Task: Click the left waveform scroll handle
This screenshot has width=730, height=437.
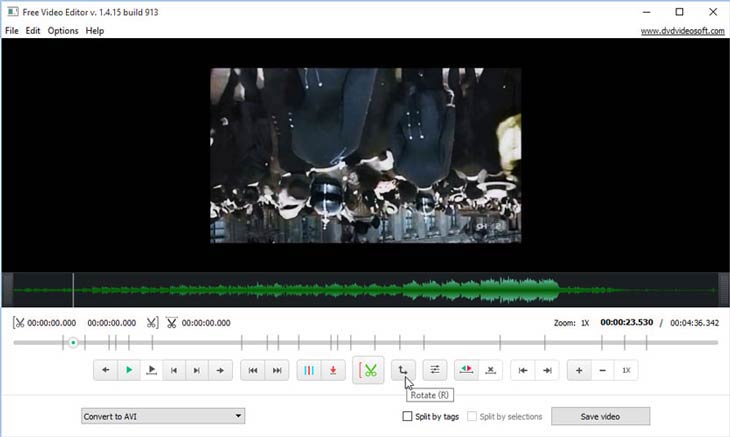Action: [7, 290]
